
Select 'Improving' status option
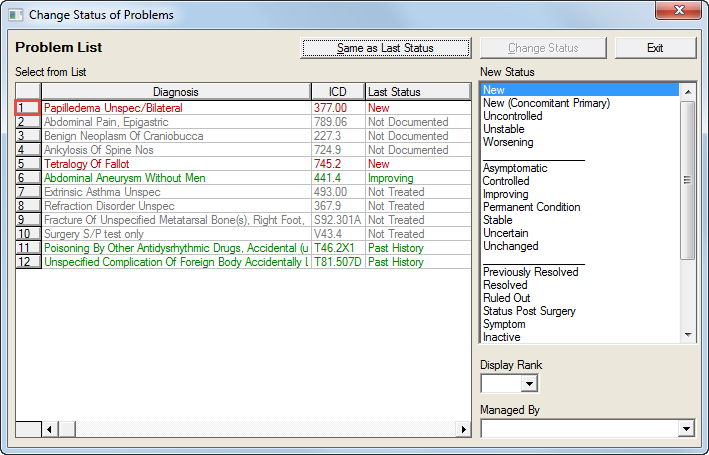coord(506,194)
